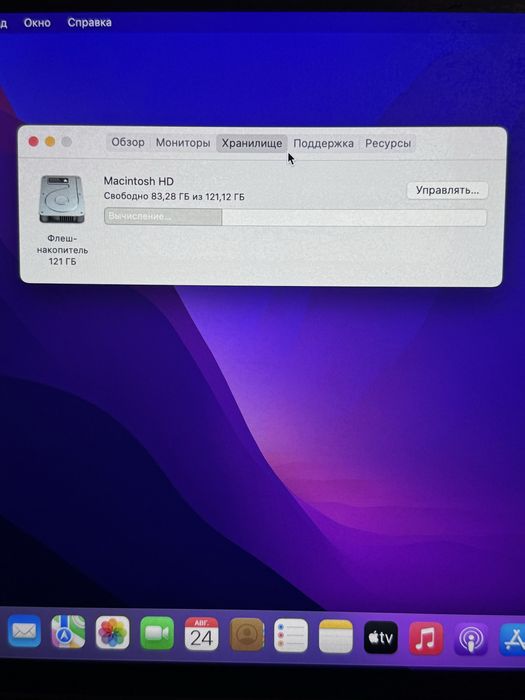This screenshot has height=700, width=525.
Task: Launch Reminders from the Dock
Action: pos(291,635)
